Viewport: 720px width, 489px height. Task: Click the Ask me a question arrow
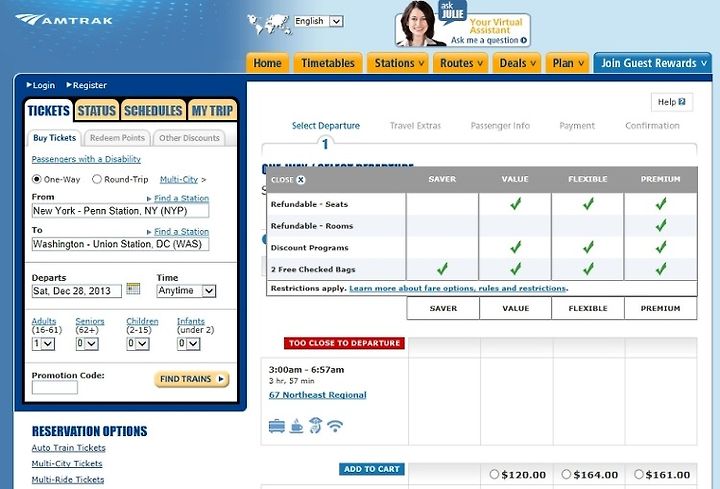[x=524, y=40]
